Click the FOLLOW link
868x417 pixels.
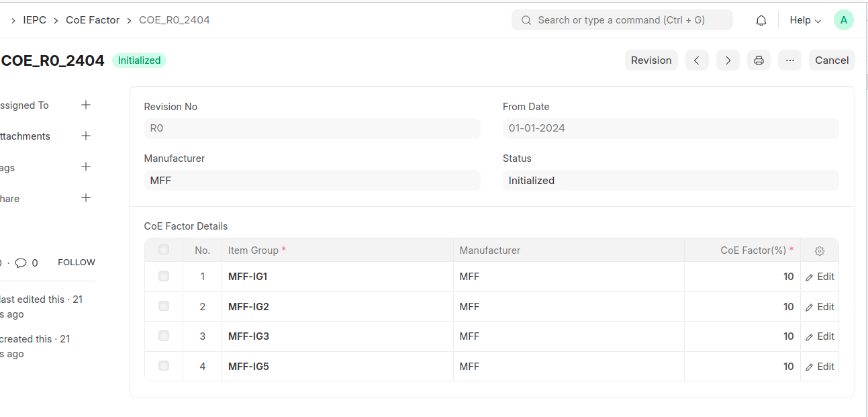(76, 262)
